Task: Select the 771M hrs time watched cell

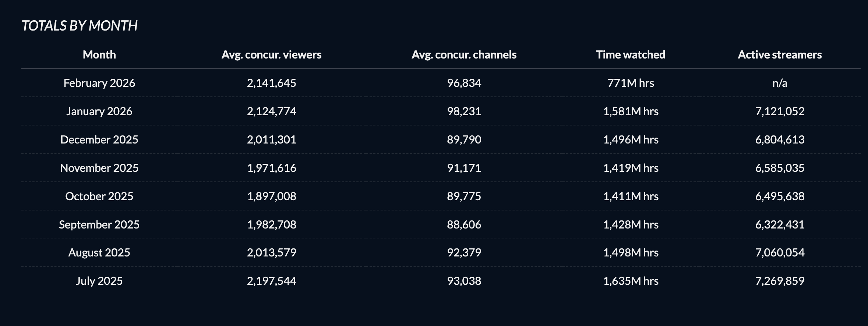Action: tap(631, 83)
